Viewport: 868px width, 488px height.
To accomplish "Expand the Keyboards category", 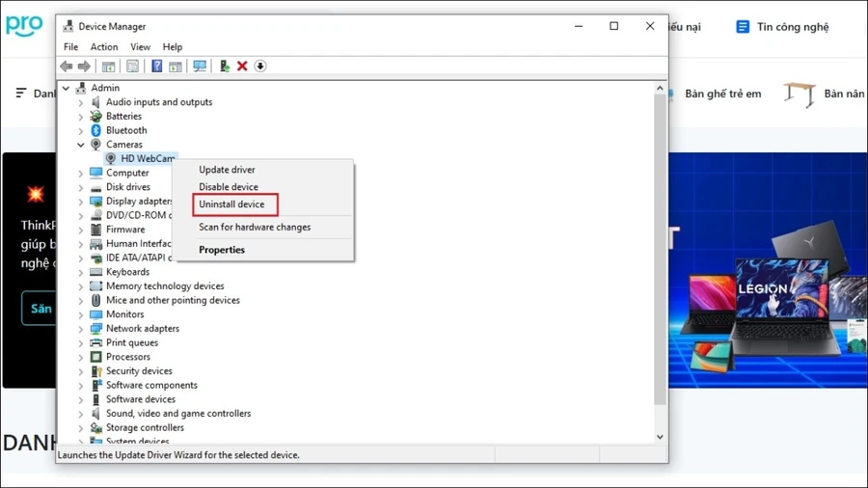I will coord(81,273).
